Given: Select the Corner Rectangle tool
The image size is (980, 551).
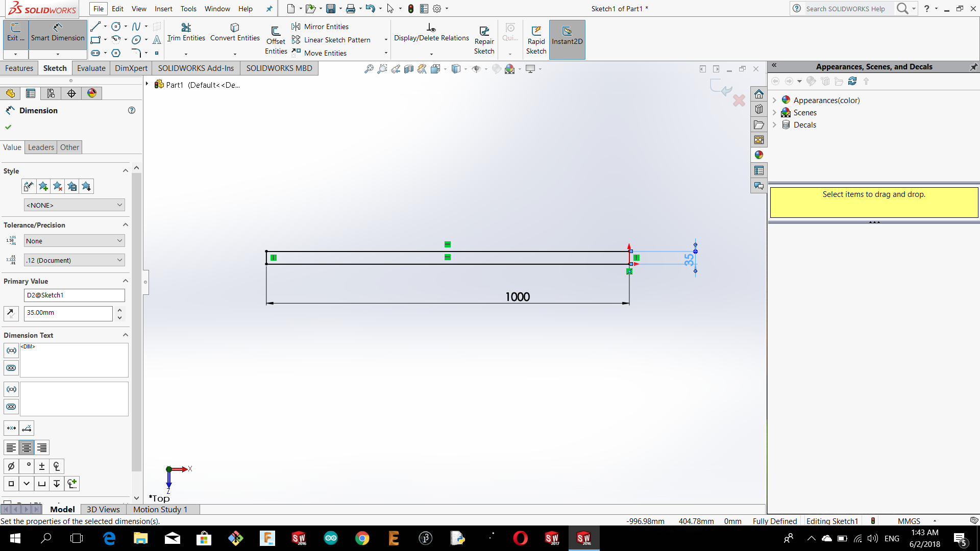Looking at the screenshot, I should coord(95,40).
